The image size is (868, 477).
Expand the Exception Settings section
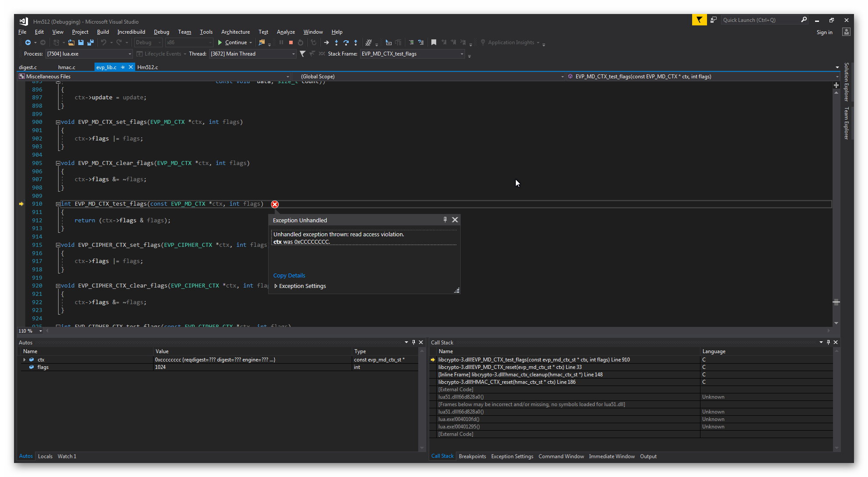coord(276,286)
